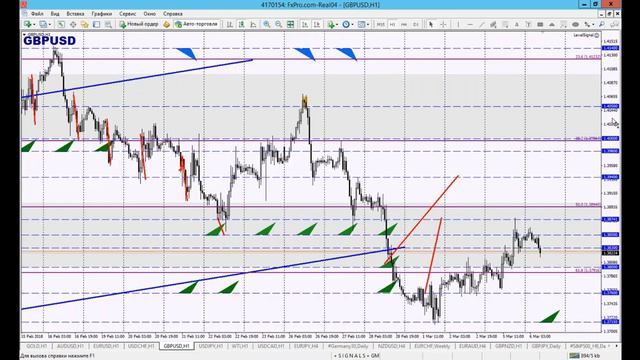This screenshot has height=360, width=640.
Task: Expand the New Chart dropdown arrow
Action: 34,24
